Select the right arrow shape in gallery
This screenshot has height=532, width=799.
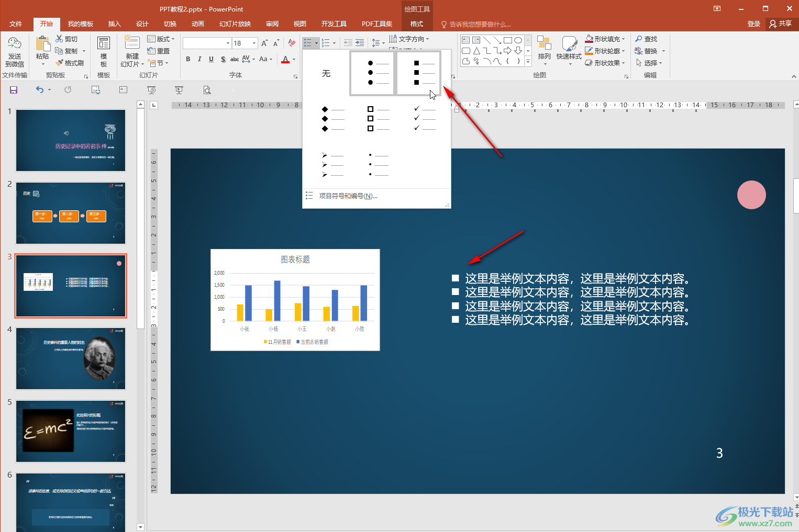point(507,51)
